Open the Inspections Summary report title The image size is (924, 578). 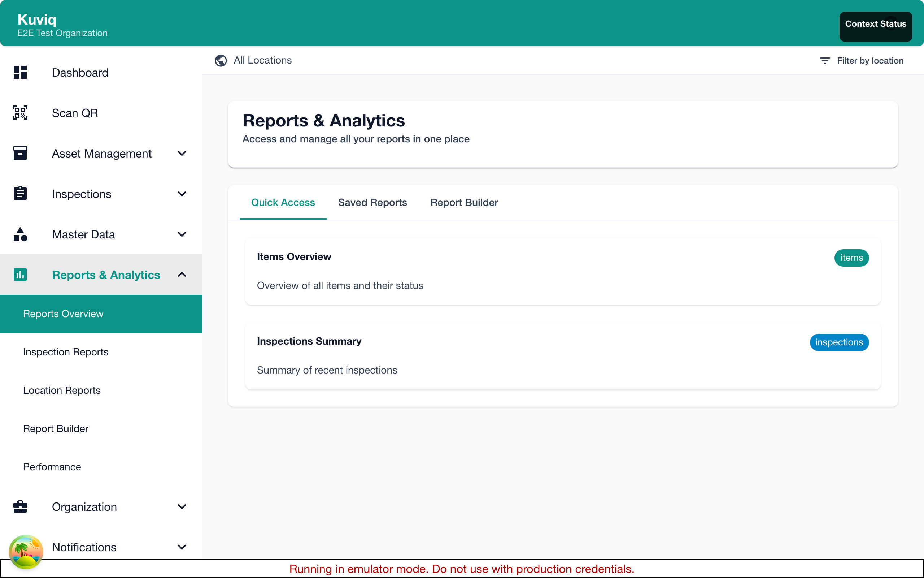click(309, 341)
